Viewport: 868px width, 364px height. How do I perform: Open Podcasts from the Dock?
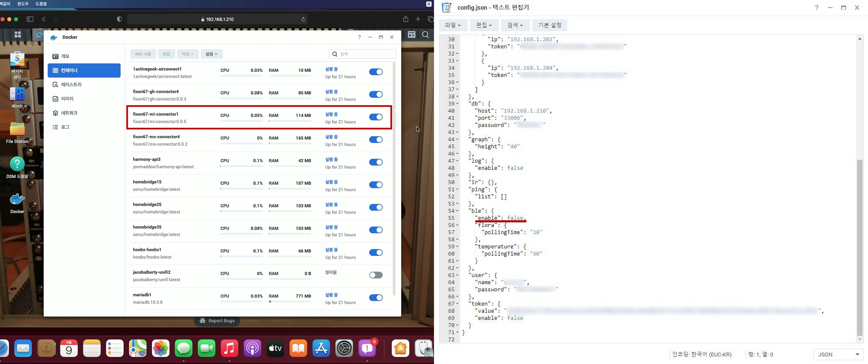click(252, 348)
